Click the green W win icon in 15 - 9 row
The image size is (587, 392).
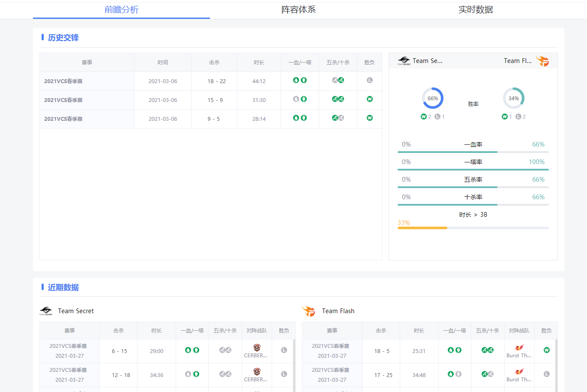tap(370, 99)
